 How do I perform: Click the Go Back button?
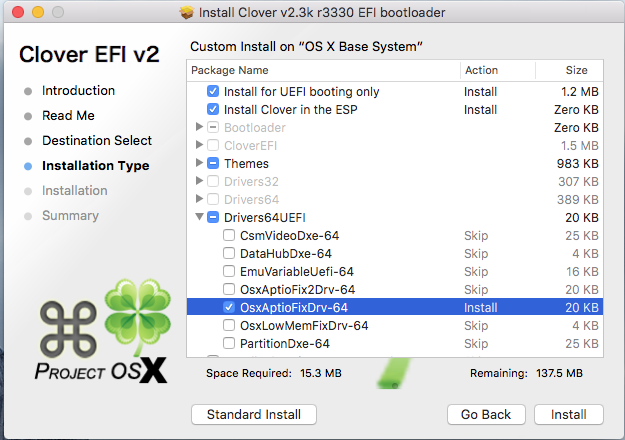tap(486, 414)
